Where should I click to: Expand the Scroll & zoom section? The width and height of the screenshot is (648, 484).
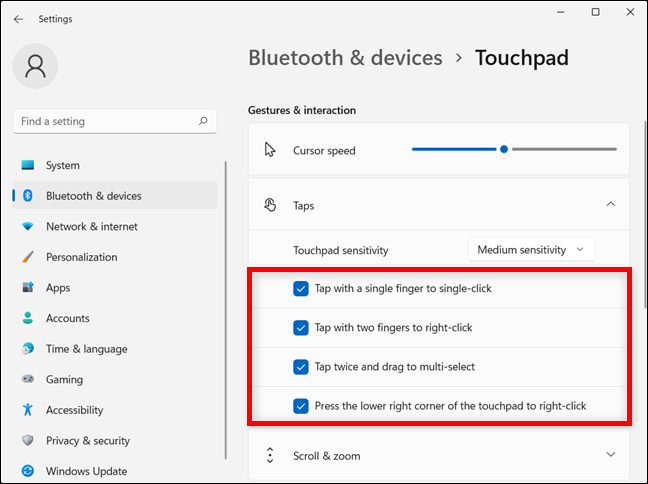coord(610,455)
